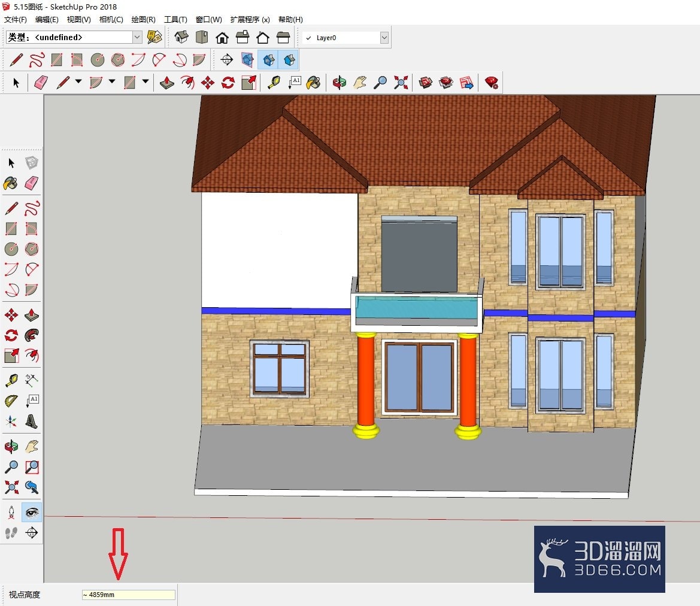
Task: Activate the Orbit tool in top toolbar
Action: click(340, 83)
